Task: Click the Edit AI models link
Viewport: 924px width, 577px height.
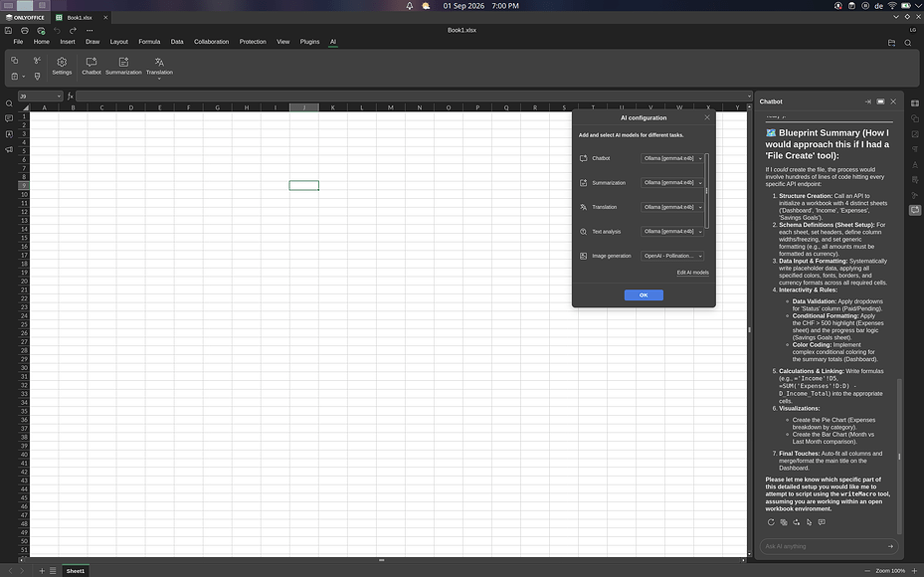Action: 692,273
